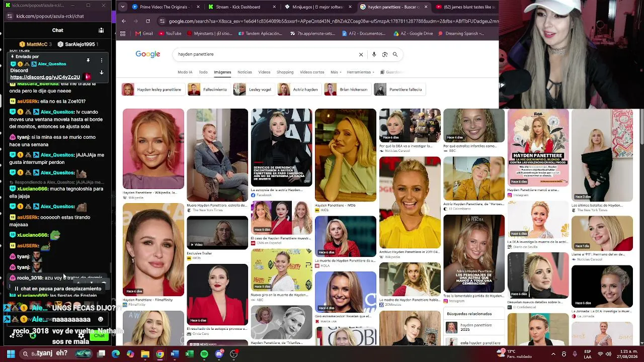The height and width of the screenshot is (362, 644).
Task: Open the Myinstants bookmark
Action: click(209, 34)
